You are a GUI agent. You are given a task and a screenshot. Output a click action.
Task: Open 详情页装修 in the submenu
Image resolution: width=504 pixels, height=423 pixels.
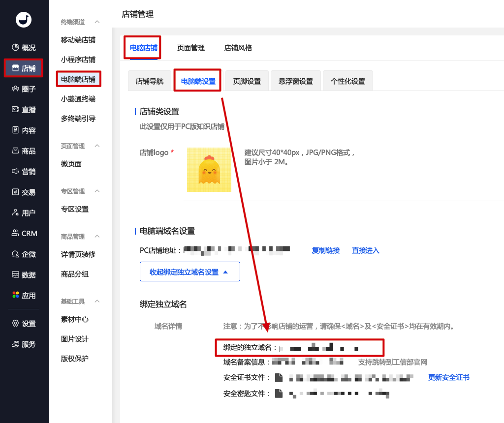(x=78, y=254)
